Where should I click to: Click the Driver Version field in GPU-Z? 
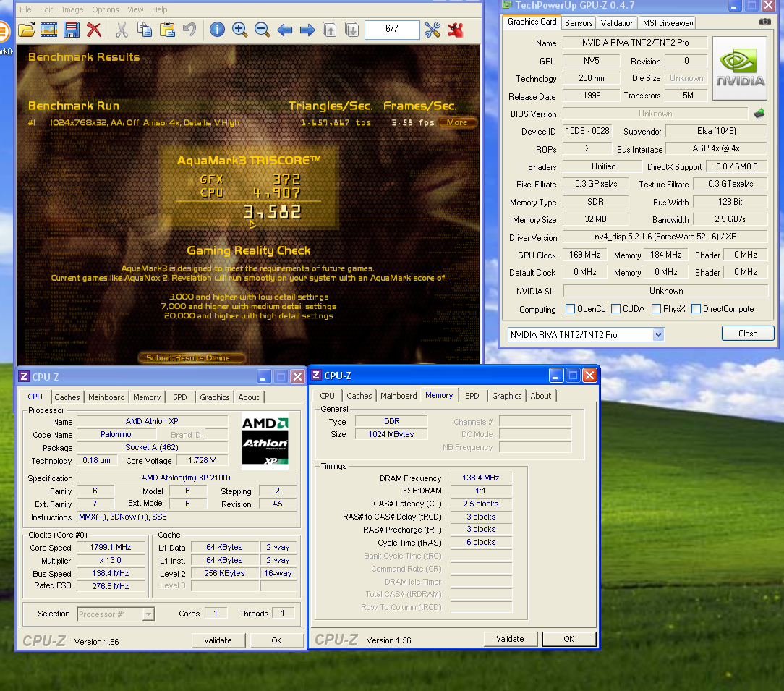click(665, 237)
